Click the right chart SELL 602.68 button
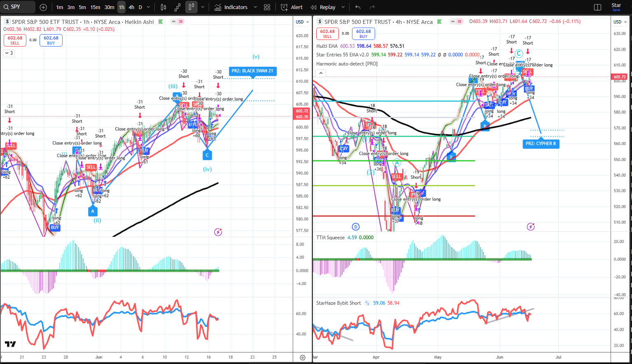Screen dimensions: 632x364 tap(327, 33)
